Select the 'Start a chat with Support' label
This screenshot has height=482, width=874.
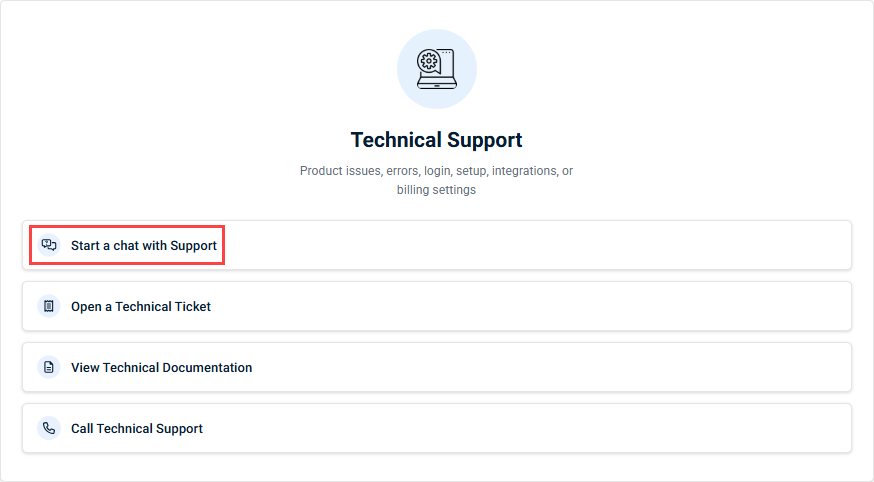point(144,245)
